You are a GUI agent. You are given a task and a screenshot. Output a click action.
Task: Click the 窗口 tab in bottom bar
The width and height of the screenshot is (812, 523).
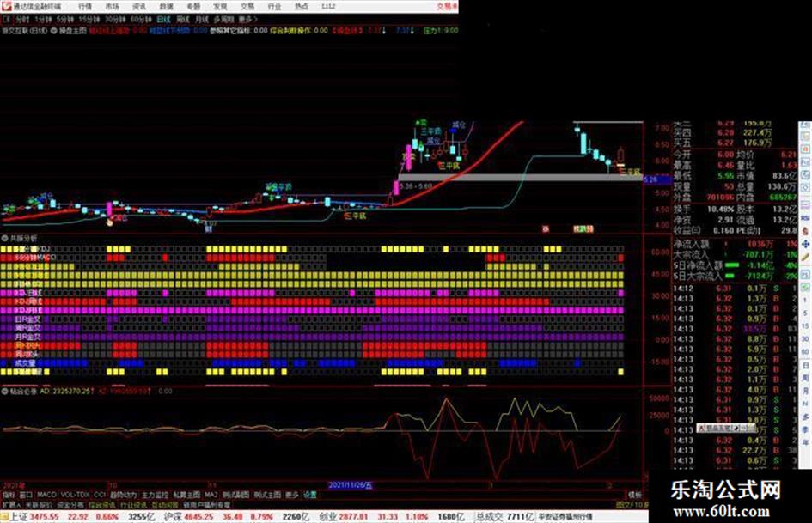click(x=26, y=495)
